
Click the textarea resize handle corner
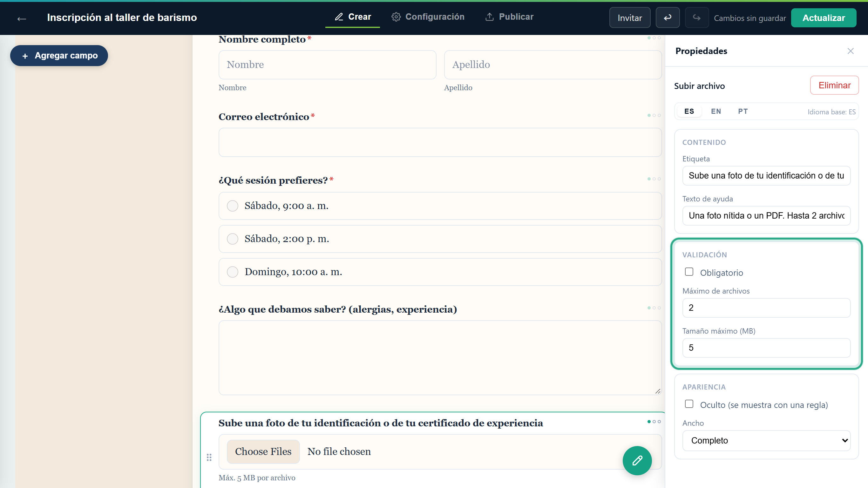[x=658, y=391]
